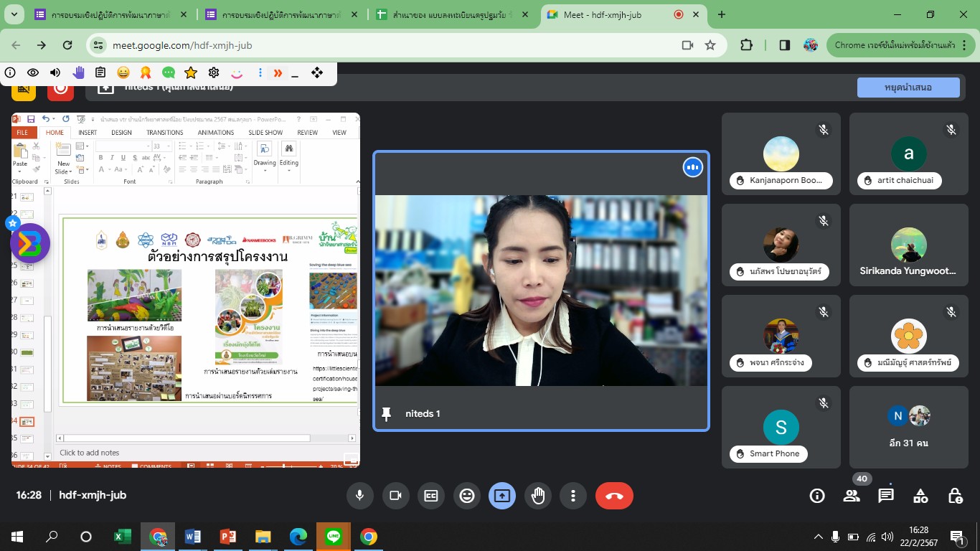Image resolution: width=980 pixels, height=551 pixels.
Task: Open the Meet activities panel
Action: (920, 496)
